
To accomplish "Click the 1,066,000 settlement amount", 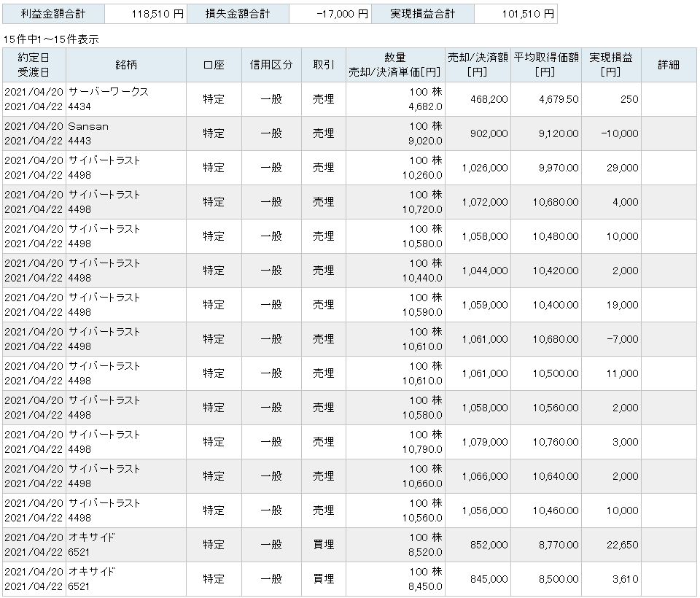I will tap(485, 476).
